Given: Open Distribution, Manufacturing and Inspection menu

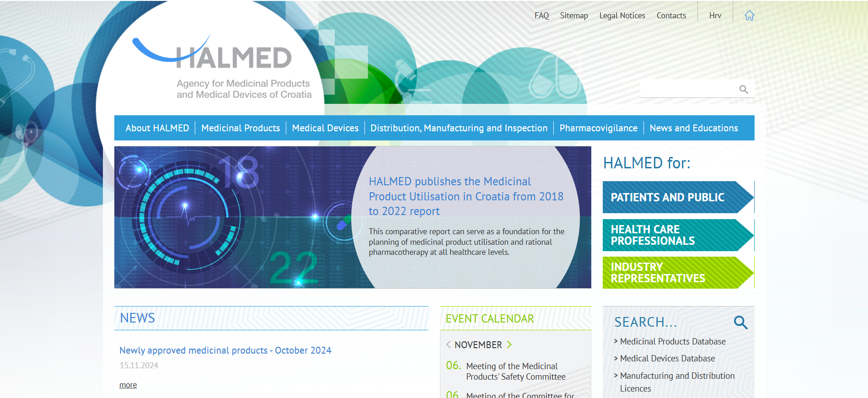Looking at the screenshot, I should pos(459,128).
